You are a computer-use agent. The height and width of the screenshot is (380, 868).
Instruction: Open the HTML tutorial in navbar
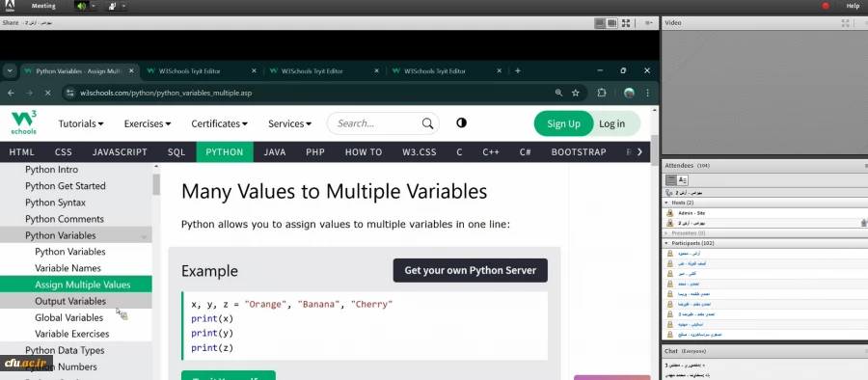click(x=21, y=151)
